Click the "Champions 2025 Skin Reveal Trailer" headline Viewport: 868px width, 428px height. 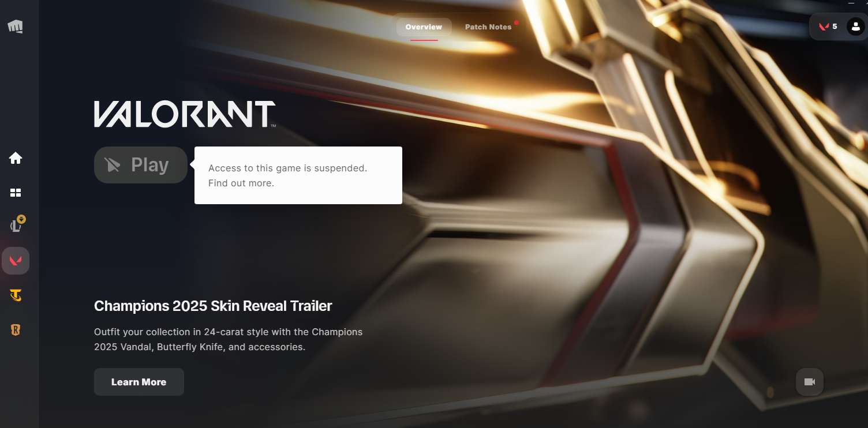click(x=213, y=306)
